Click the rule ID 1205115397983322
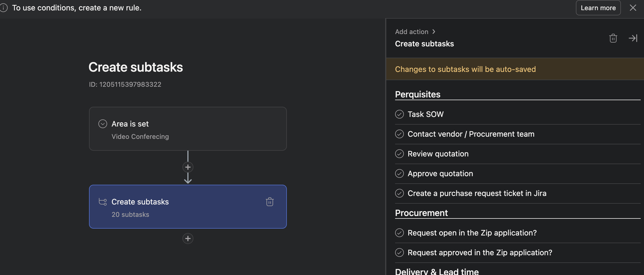 [x=125, y=84]
